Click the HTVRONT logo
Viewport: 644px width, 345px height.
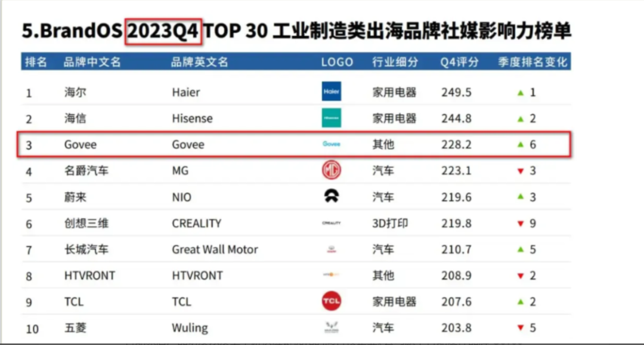pyautogui.click(x=330, y=275)
